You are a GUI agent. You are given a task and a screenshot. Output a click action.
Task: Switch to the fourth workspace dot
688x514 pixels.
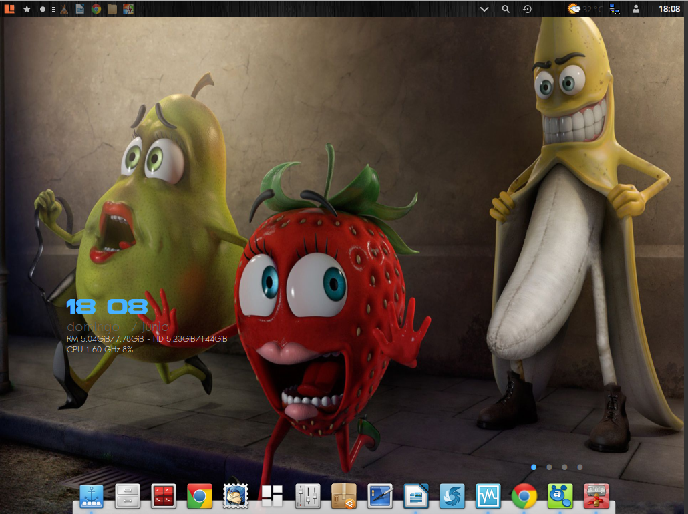pos(580,467)
